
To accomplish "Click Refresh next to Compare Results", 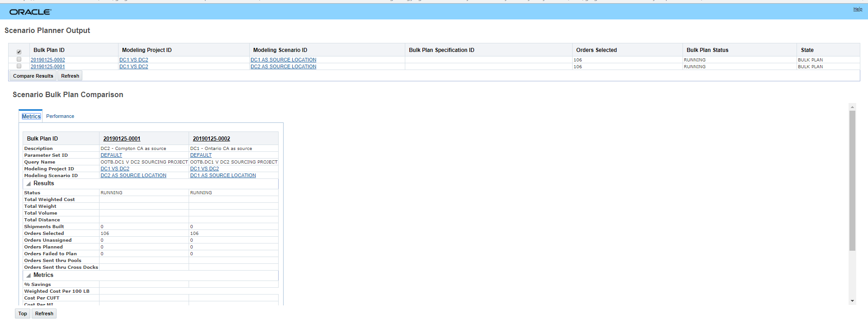I will pos(70,76).
